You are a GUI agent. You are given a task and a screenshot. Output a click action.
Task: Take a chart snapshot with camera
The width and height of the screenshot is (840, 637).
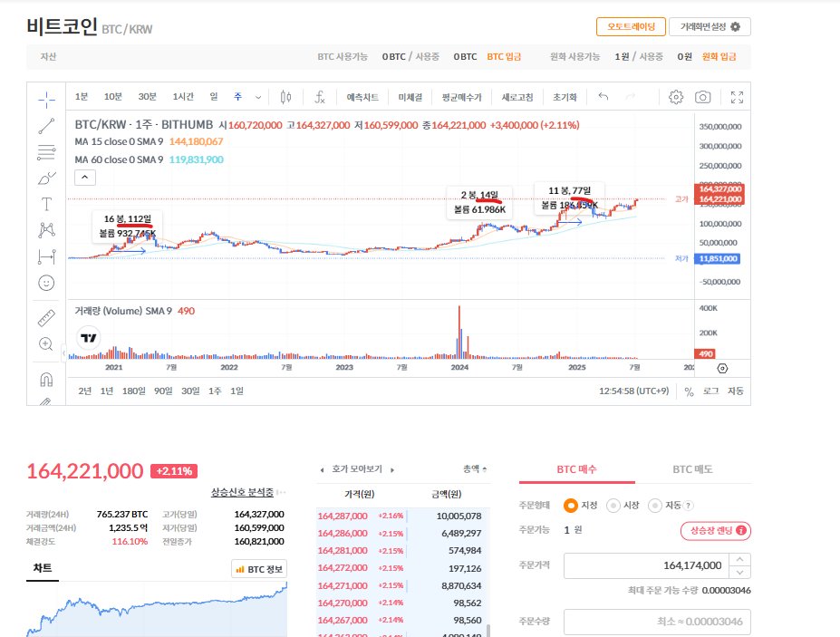click(x=703, y=97)
